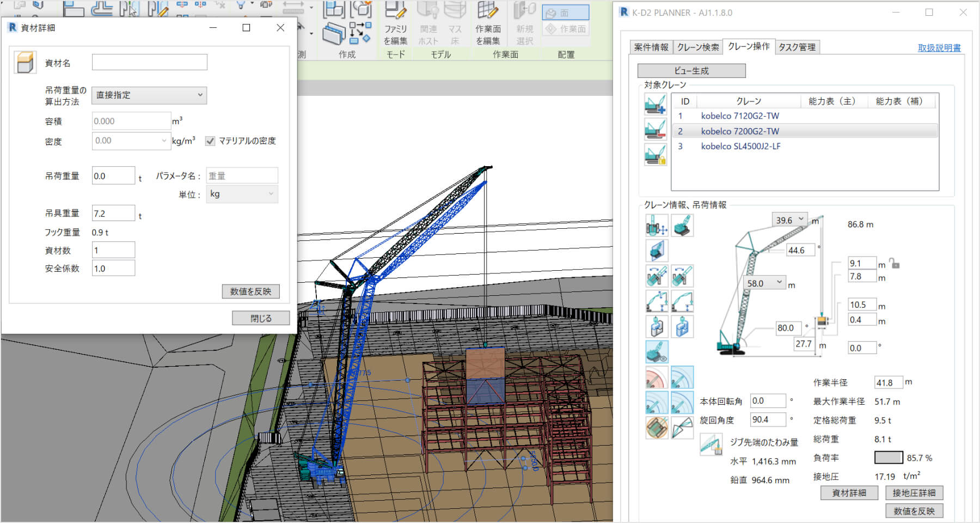Click the 資材詳細 button in K-D2 PLANNER
This screenshot has width=980, height=523.
[x=849, y=493]
